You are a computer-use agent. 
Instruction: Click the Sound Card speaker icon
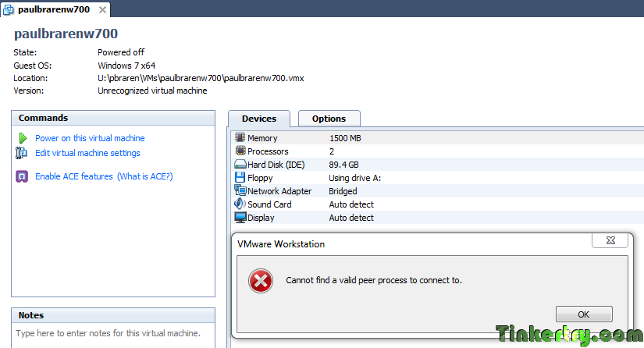click(x=240, y=204)
